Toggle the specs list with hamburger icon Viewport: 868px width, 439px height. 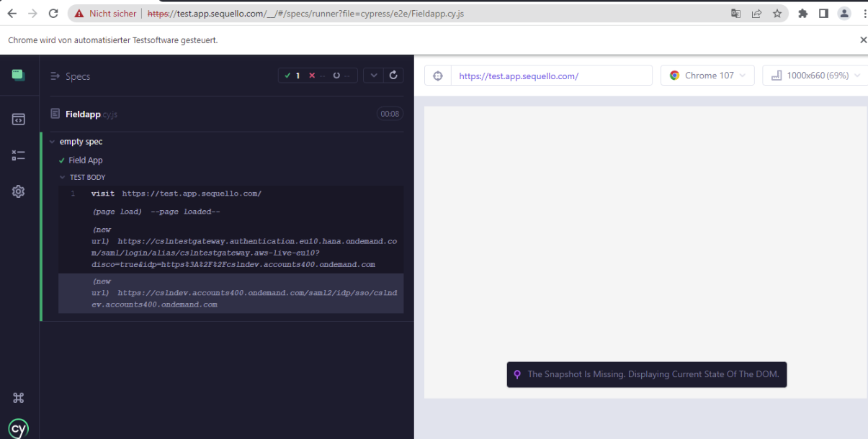tap(54, 76)
